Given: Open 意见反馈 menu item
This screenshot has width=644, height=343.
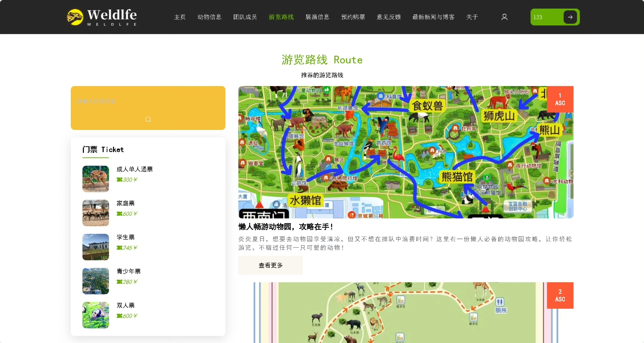Looking at the screenshot, I should coord(389,17).
